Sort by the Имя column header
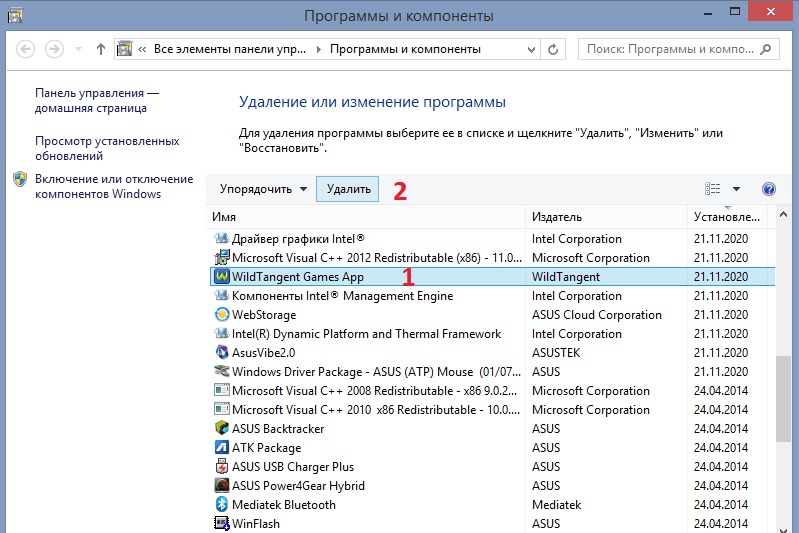This screenshot has height=533, width=799. tap(367, 217)
